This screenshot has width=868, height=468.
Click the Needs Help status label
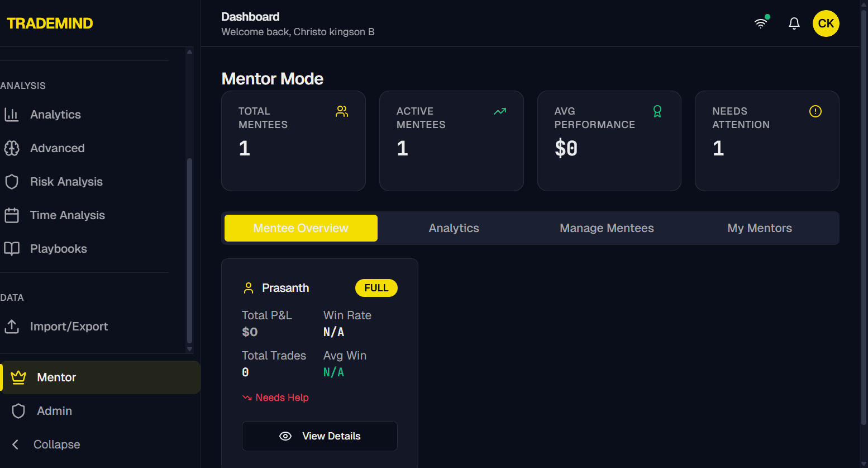pos(282,398)
